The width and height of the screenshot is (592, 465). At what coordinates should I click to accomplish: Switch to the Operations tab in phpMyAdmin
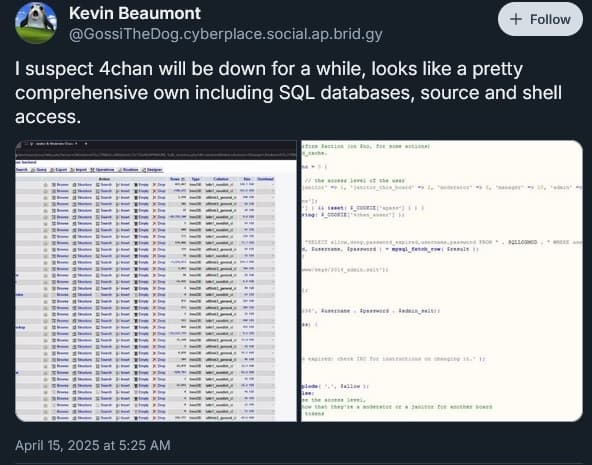[103, 170]
